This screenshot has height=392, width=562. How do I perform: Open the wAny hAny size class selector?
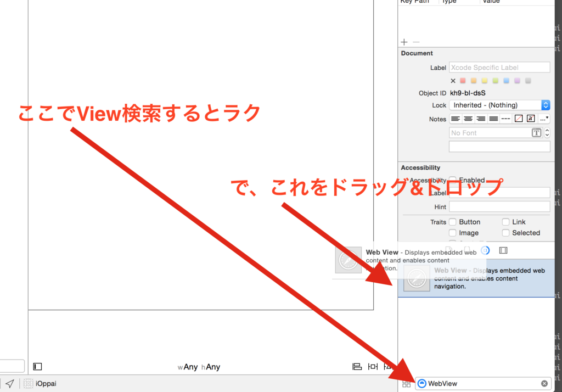[199, 367]
